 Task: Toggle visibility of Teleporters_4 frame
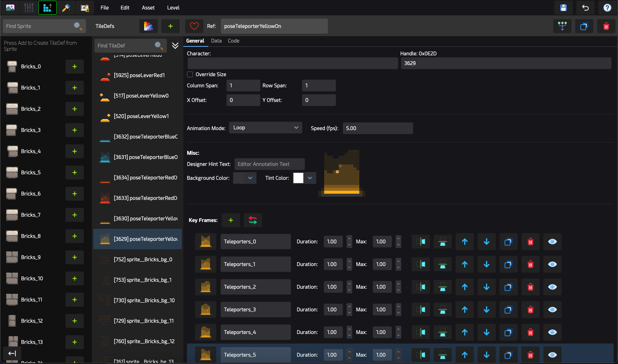(552, 332)
